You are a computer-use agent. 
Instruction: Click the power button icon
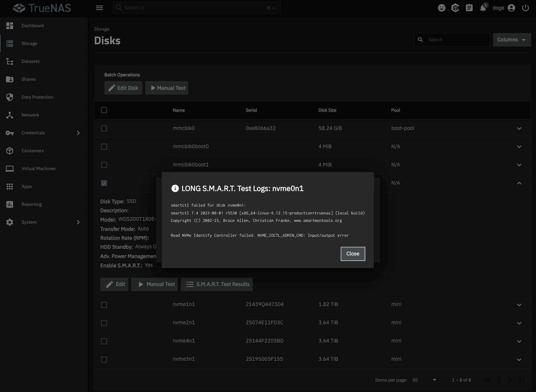526,8
